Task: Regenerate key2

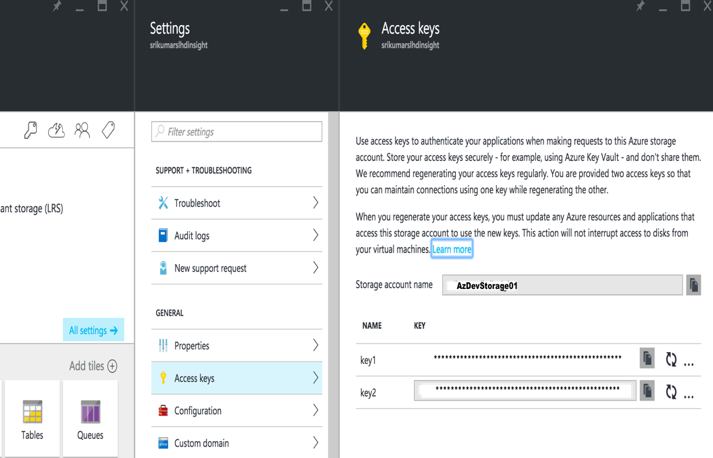Action: [x=671, y=392]
